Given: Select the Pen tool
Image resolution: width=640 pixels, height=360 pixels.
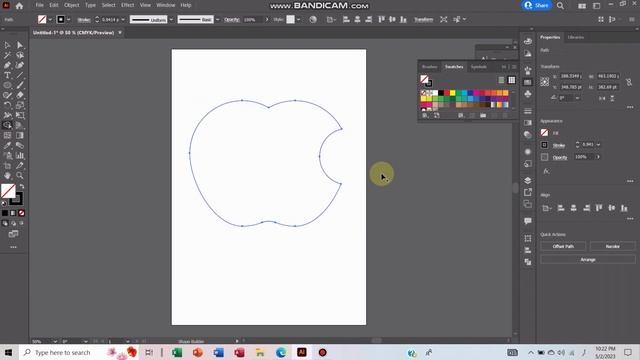Looking at the screenshot, I should point(7,65).
